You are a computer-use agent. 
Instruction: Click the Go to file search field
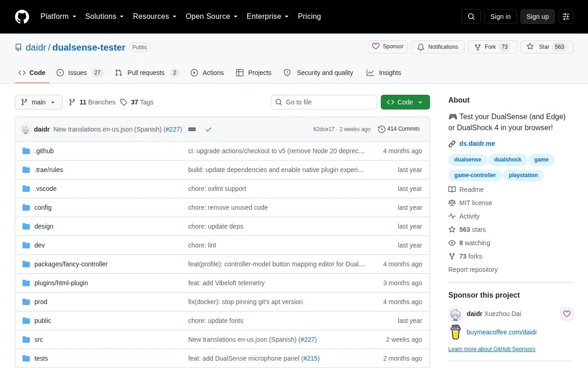(x=324, y=102)
